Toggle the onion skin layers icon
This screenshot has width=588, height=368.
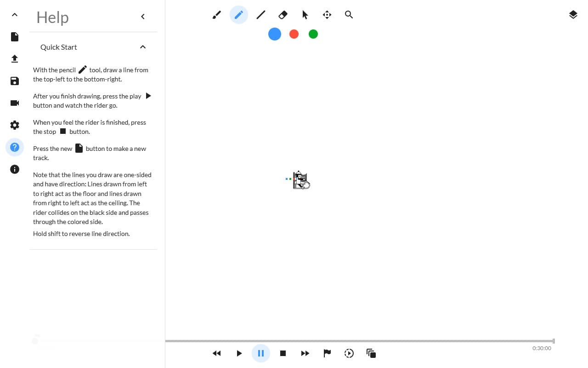371,353
